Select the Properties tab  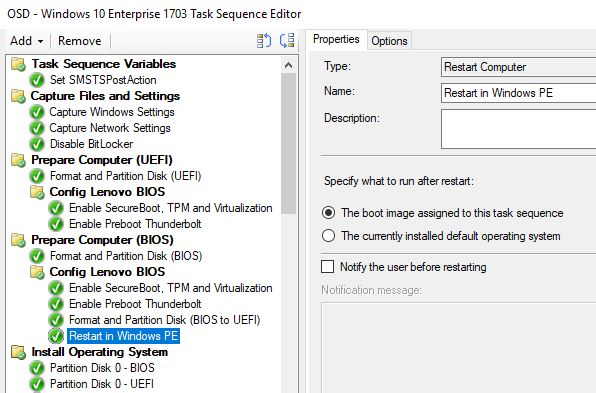coord(336,39)
